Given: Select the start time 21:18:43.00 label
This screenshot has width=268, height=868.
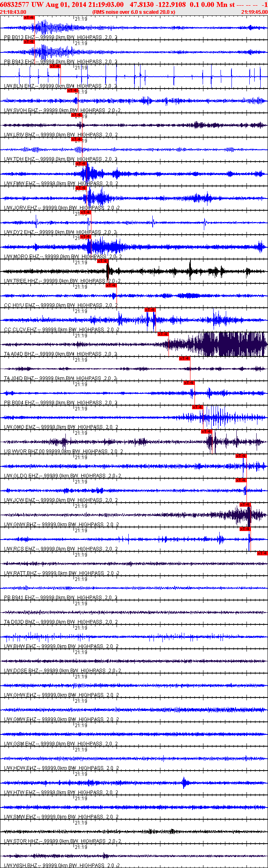Looking at the screenshot, I should click(x=13, y=12).
